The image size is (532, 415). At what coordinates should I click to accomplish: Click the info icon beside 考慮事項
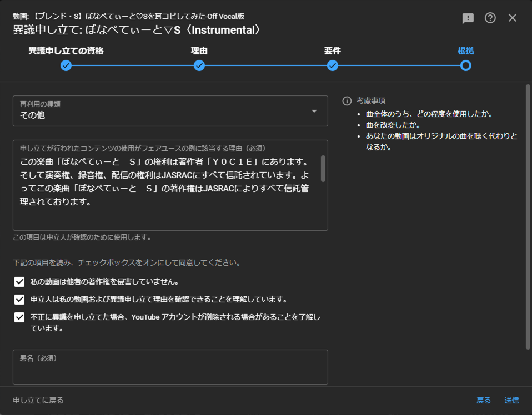[347, 101]
